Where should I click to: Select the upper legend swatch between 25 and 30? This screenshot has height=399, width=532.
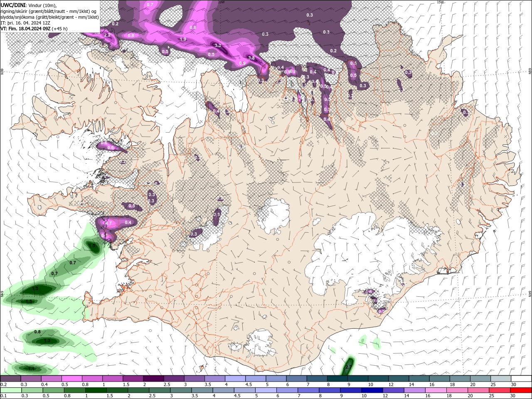point(500,379)
